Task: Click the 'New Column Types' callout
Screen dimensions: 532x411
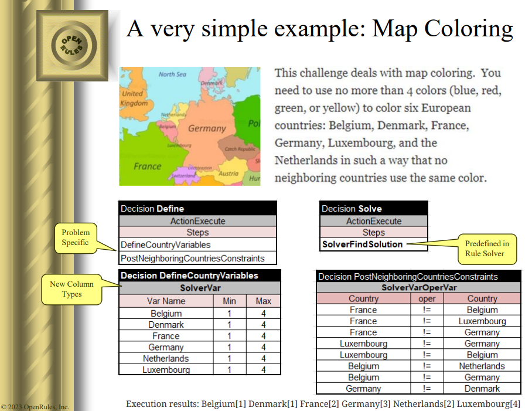Action: pyautogui.click(x=71, y=289)
